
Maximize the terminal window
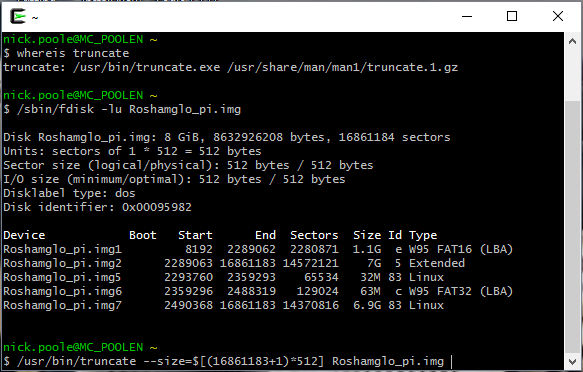512,16
